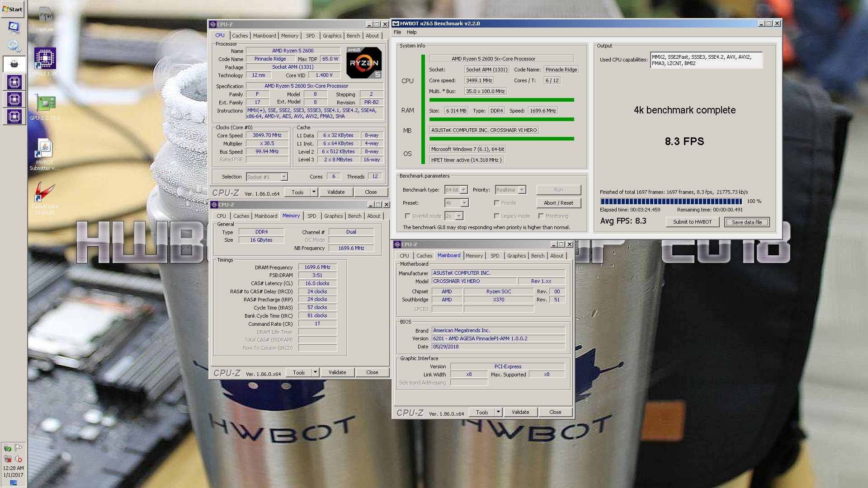This screenshot has height=488, width=868.
Task: Open the capture PNG file on desktop
Action: (45, 19)
